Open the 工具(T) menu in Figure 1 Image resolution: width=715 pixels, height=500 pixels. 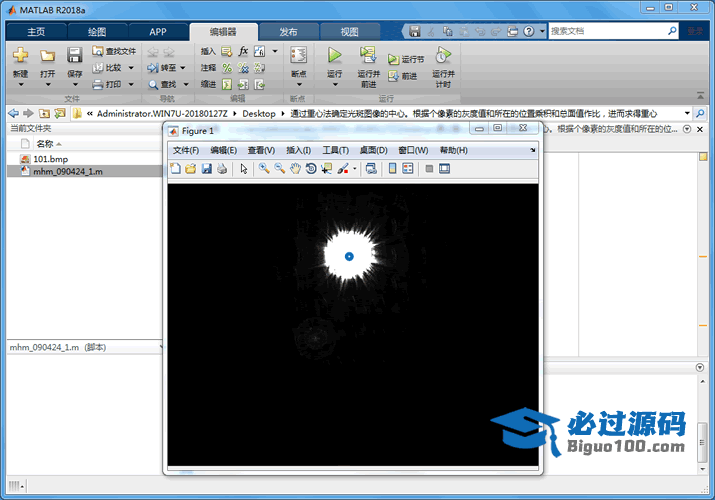pyautogui.click(x=336, y=150)
